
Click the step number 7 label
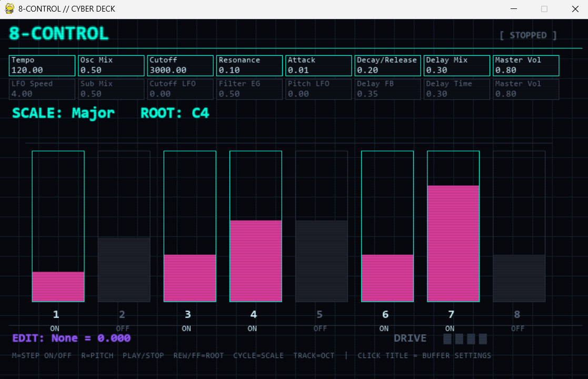pos(451,314)
